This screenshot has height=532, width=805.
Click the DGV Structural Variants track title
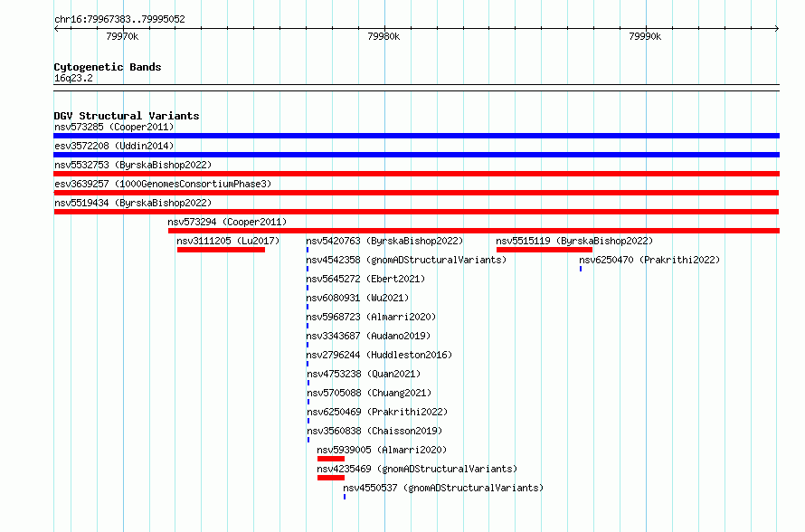(x=127, y=116)
